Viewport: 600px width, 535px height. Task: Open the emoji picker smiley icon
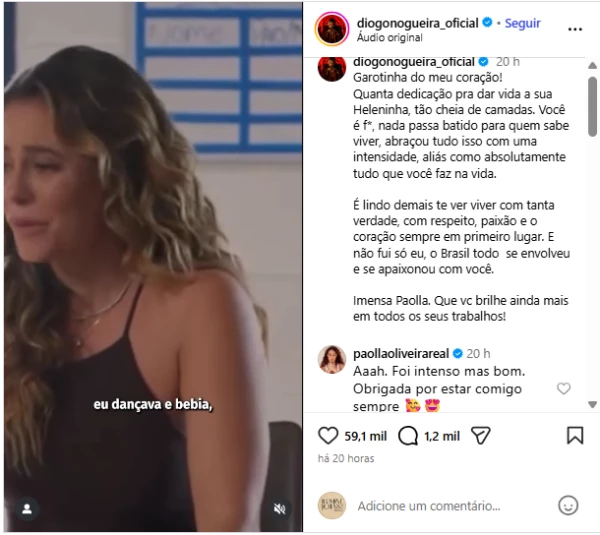(568, 506)
